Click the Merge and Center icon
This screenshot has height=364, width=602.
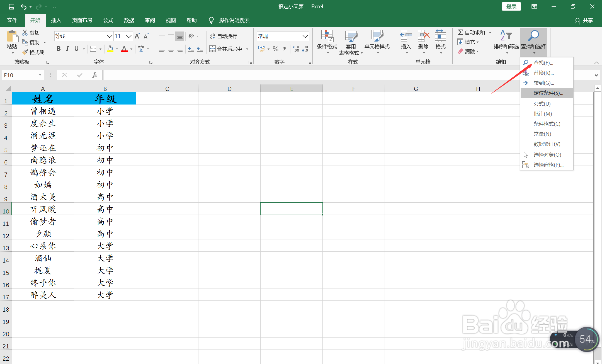coord(212,49)
